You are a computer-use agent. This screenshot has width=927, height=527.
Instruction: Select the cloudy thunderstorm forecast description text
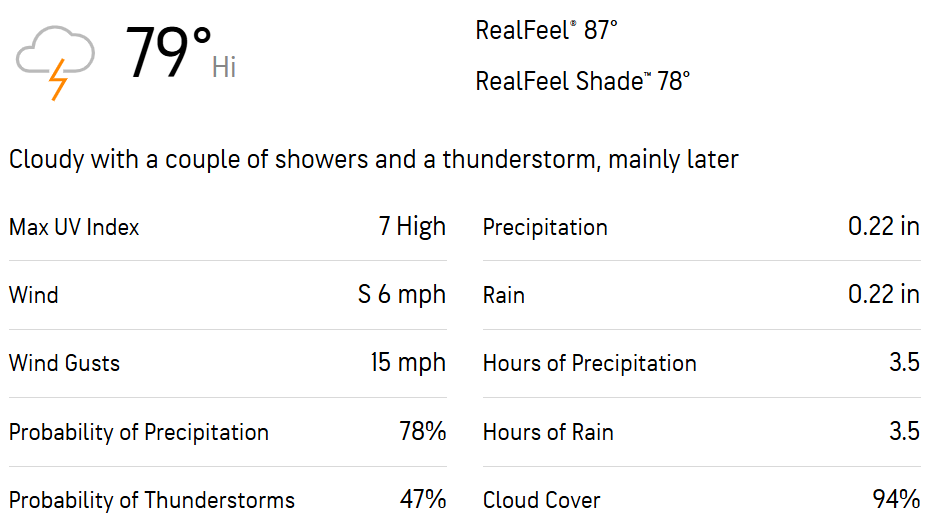tap(374, 160)
